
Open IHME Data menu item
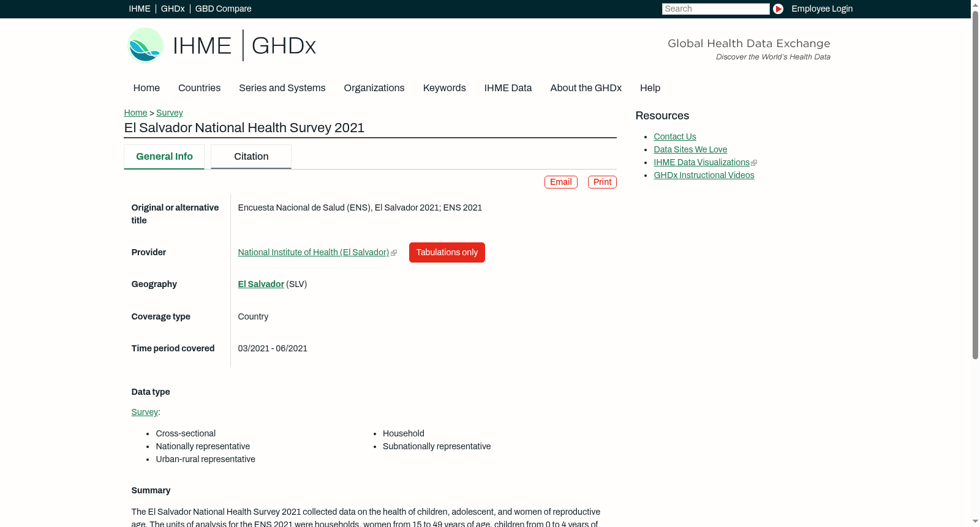point(508,88)
